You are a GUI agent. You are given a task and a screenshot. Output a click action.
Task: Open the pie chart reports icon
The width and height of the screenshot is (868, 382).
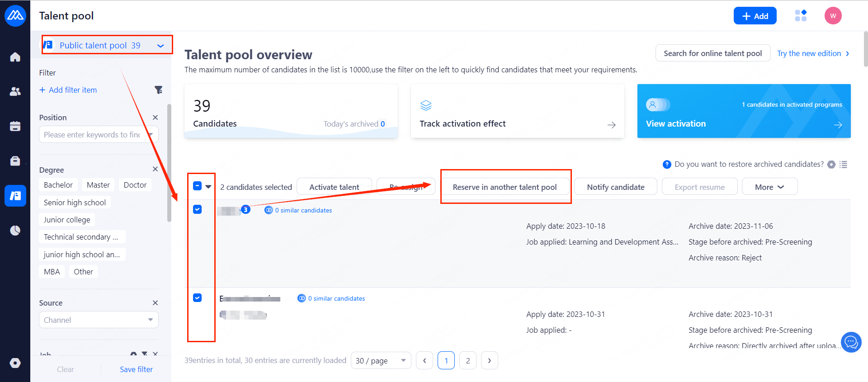click(x=15, y=231)
